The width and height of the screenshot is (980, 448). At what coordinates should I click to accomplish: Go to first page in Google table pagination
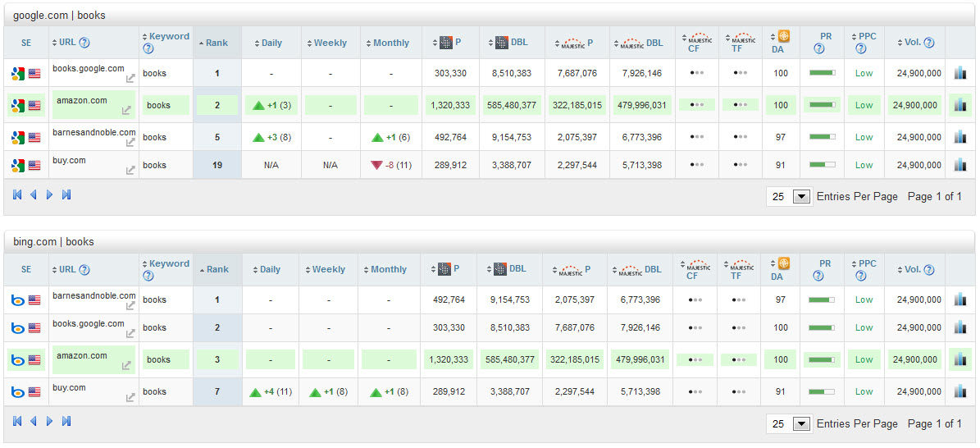click(x=17, y=195)
